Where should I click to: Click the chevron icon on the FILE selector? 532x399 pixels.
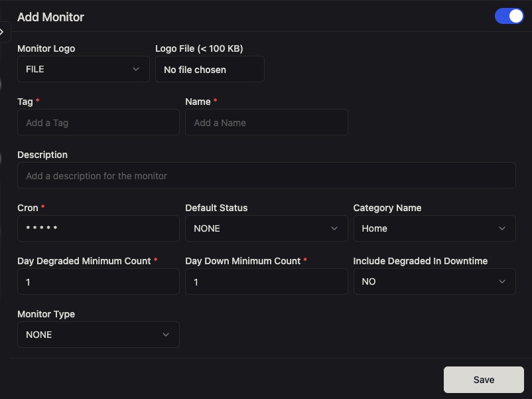pos(137,68)
